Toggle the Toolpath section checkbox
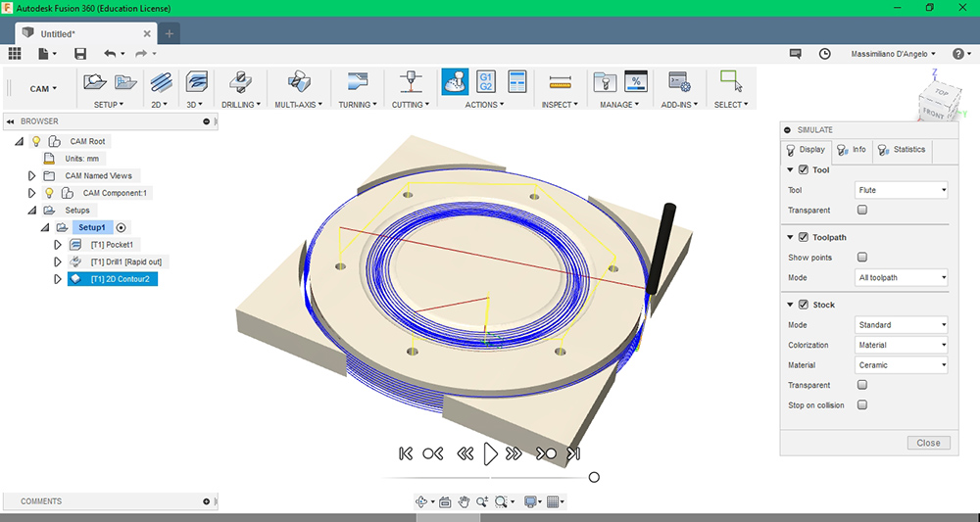The image size is (980, 522). (x=804, y=237)
